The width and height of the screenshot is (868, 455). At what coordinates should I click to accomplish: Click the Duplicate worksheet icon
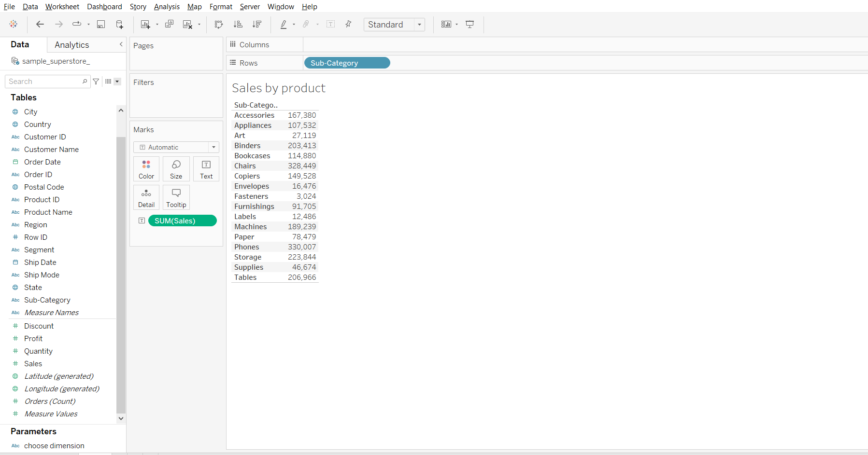click(x=169, y=24)
